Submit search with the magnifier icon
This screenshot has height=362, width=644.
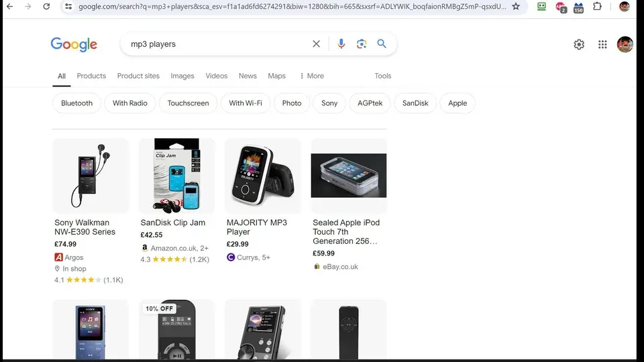pyautogui.click(x=382, y=44)
